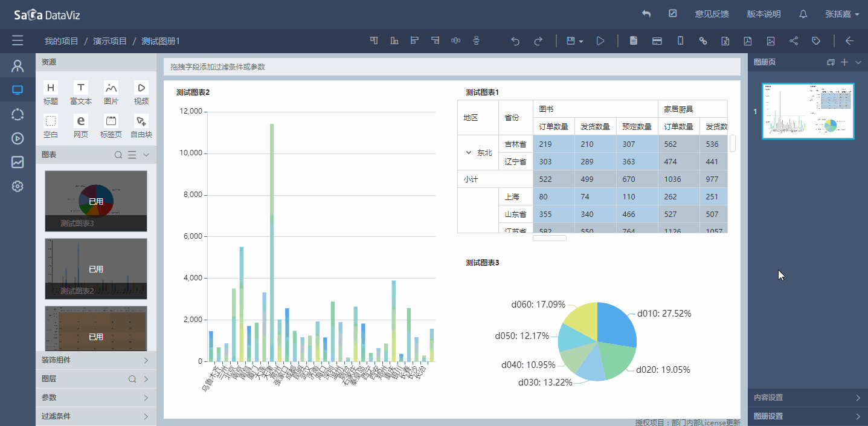868x426 pixels.
Task: Open 张括嘉 user account dropdown
Action: click(x=842, y=14)
